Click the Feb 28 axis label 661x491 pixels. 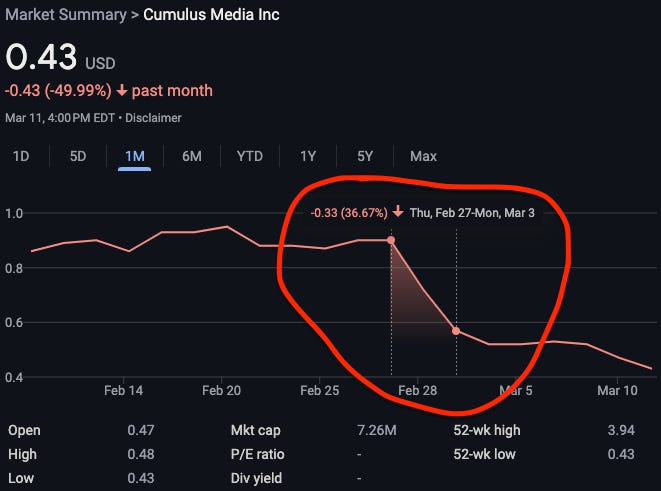(x=418, y=391)
